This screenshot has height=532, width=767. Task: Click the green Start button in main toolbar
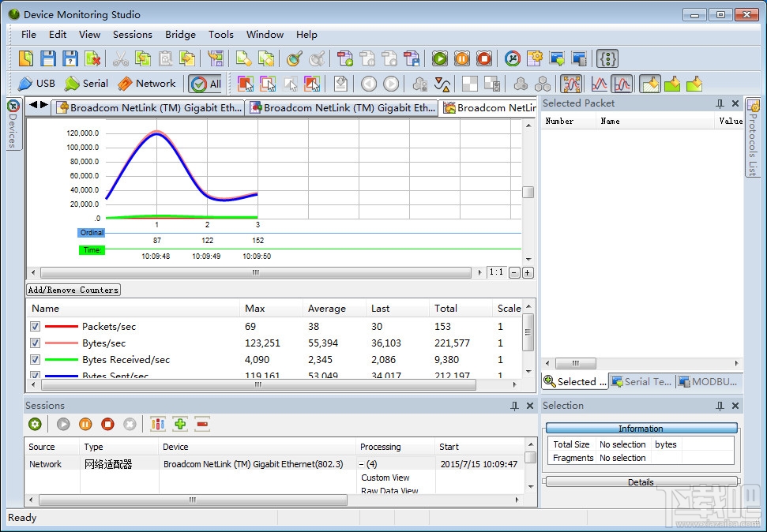pyautogui.click(x=440, y=58)
